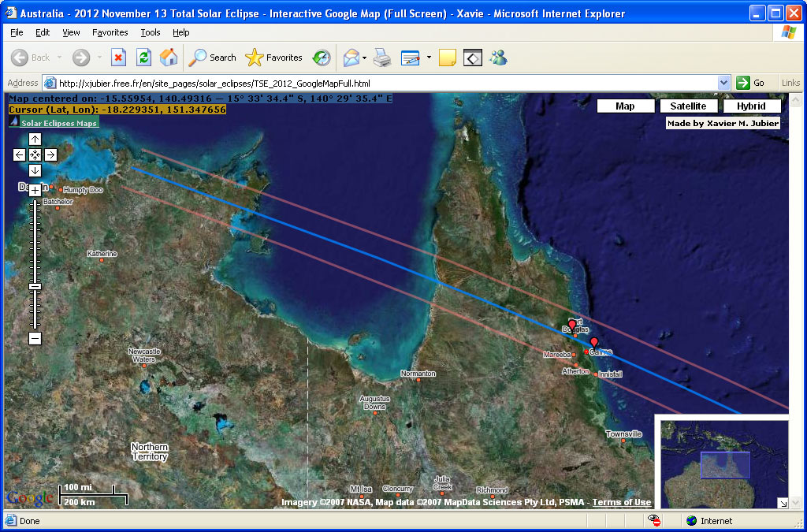Click the blocked popup status bar icon
807x532 pixels.
click(x=654, y=521)
